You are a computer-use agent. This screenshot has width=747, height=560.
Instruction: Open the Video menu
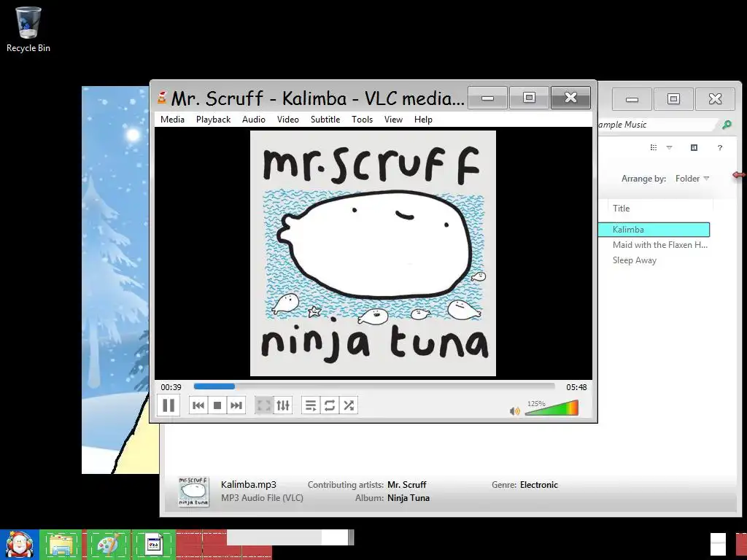coord(287,120)
